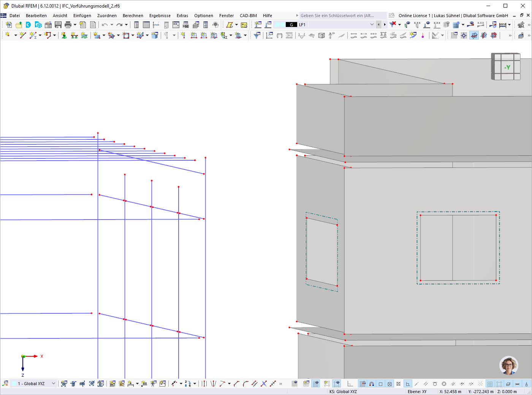This screenshot has width=532, height=395.
Task: Toggle the highlighted view plane button
Action: click(x=474, y=35)
